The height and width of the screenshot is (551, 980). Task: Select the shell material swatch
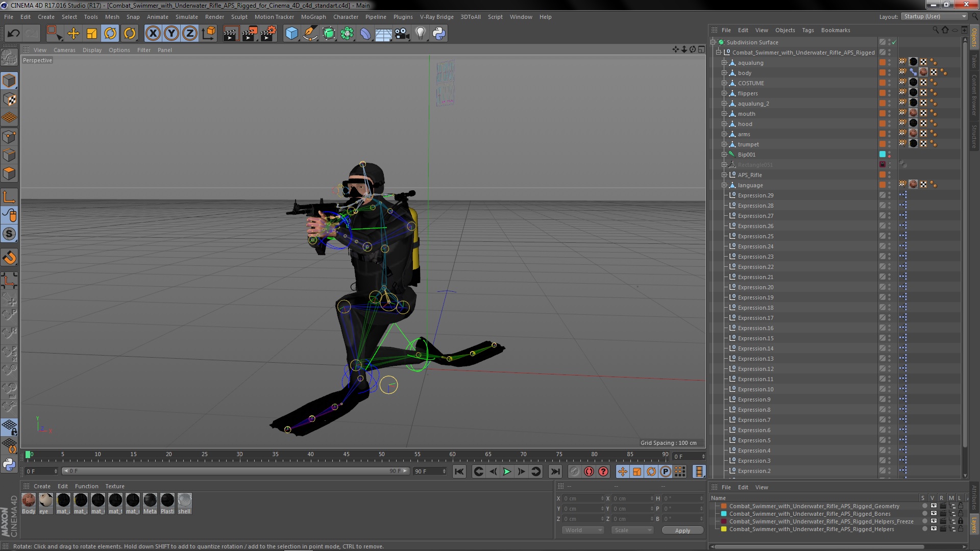tap(184, 504)
